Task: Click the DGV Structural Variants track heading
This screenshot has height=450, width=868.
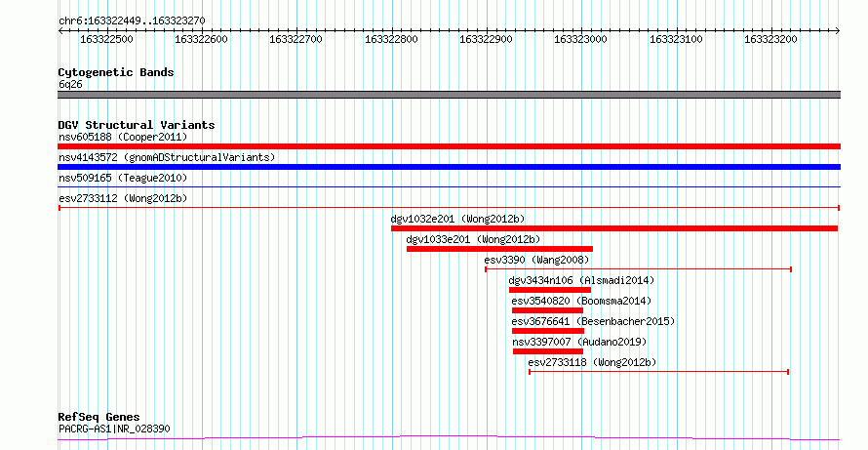Action: tap(137, 125)
